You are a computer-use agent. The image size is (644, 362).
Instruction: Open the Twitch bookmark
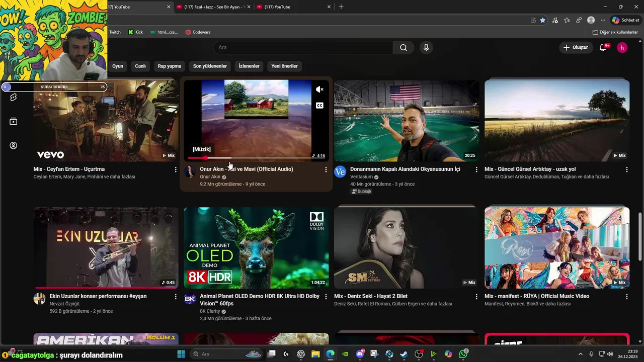[x=115, y=32]
